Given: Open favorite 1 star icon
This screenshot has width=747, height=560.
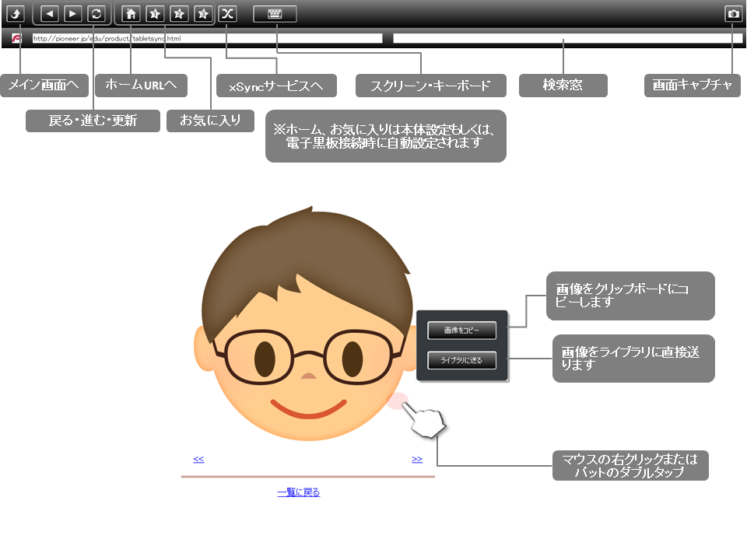Looking at the screenshot, I should (155, 14).
